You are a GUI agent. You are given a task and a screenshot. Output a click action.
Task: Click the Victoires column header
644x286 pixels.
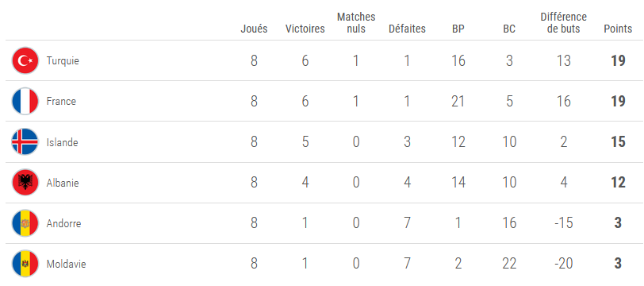coord(305,29)
